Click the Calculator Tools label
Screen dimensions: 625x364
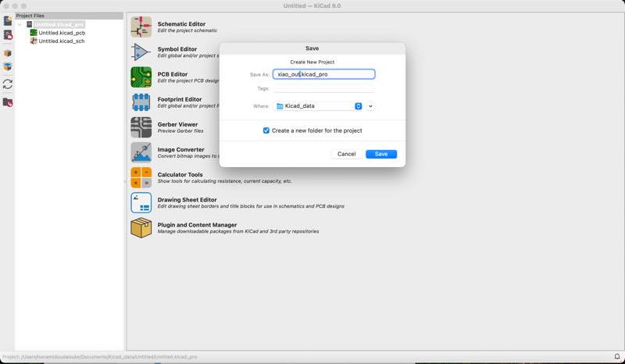pos(180,175)
